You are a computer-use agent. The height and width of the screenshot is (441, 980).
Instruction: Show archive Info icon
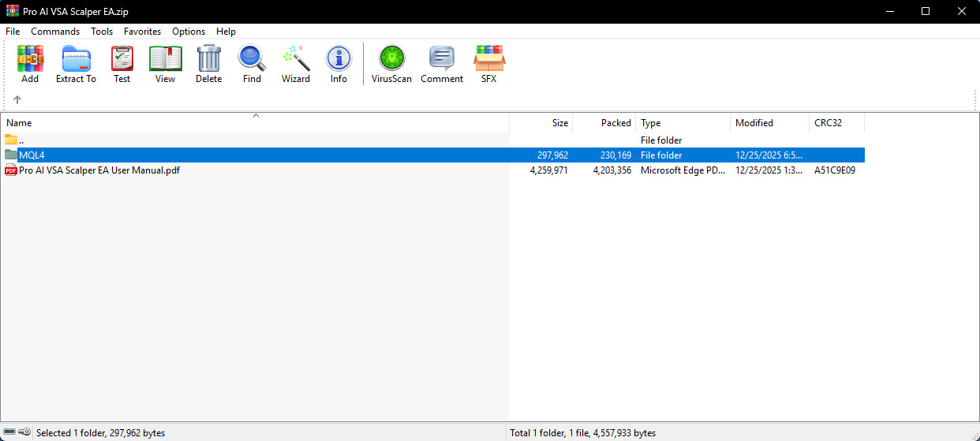click(x=339, y=58)
